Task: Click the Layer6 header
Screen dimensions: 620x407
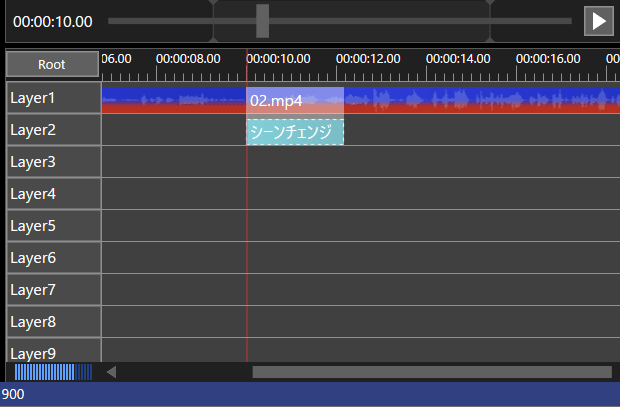Action: click(x=52, y=258)
